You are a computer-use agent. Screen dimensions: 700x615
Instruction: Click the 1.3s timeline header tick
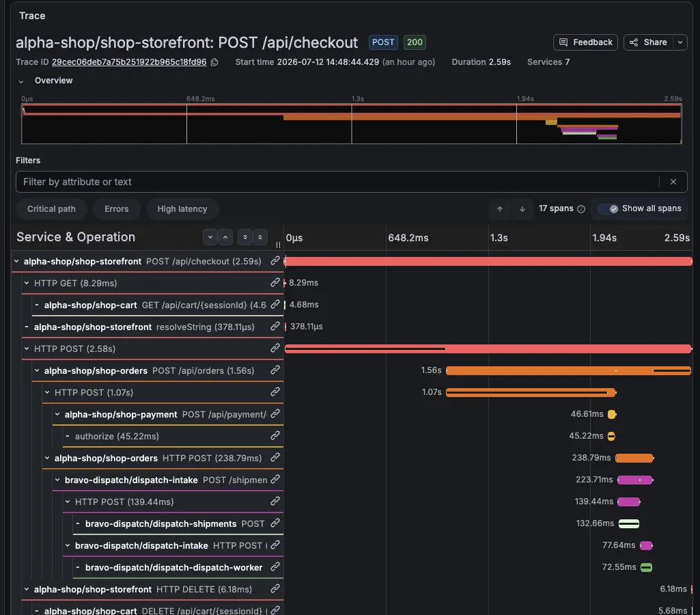[499, 238]
